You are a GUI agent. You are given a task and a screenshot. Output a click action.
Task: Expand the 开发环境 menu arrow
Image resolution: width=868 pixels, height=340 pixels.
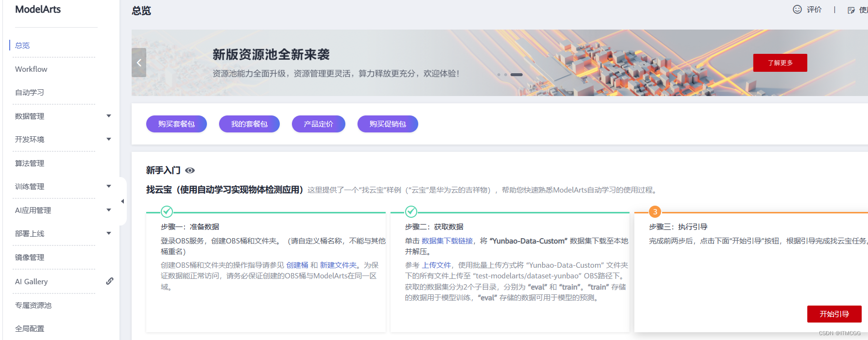(x=109, y=139)
